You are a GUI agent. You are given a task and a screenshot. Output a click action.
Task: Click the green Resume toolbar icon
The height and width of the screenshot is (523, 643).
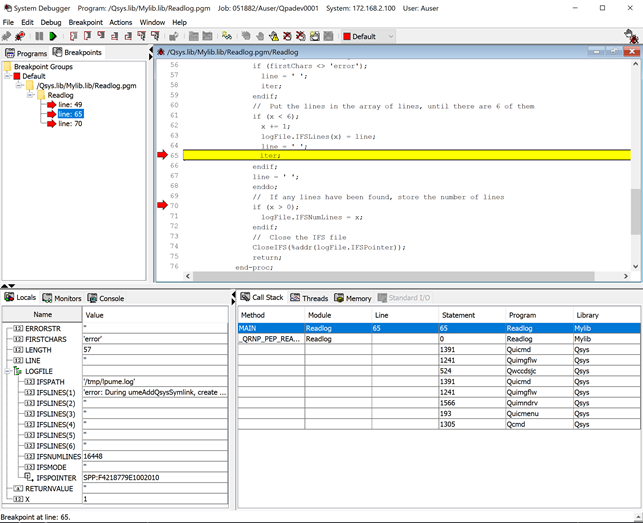click(53, 36)
